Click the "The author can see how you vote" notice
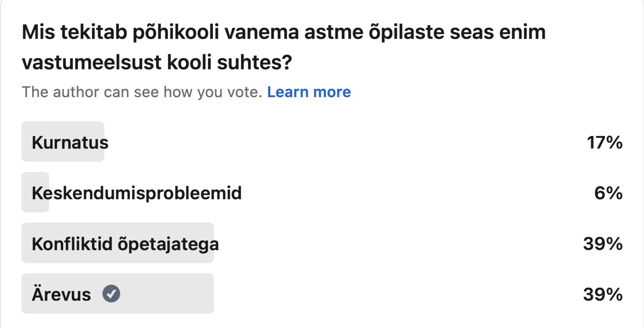The height and width of the screenshot is (328, 644). (x=142, y=92)
